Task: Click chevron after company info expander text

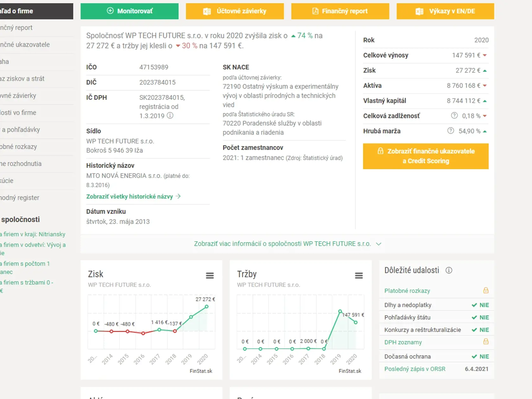Action: pos(379,244)
